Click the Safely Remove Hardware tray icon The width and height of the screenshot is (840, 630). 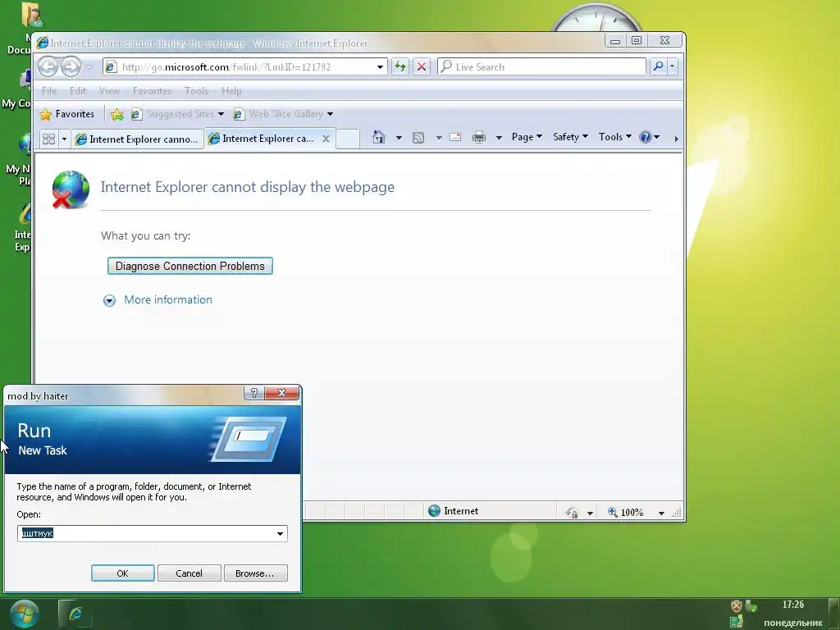[x=751, y=606]
